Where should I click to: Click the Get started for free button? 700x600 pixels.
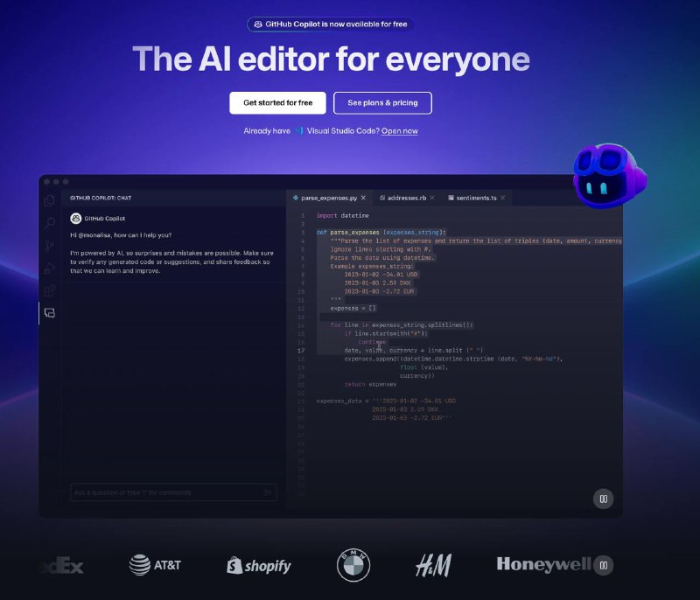coord(277,103)
